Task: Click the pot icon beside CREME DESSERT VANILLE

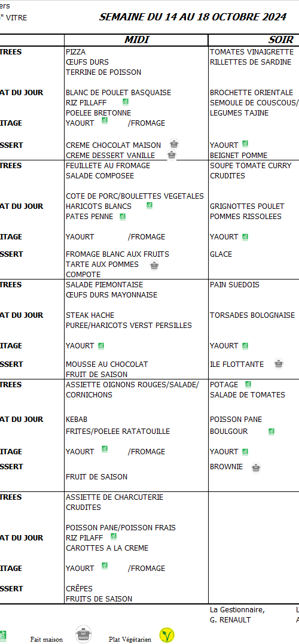Action: coord(172,155)
